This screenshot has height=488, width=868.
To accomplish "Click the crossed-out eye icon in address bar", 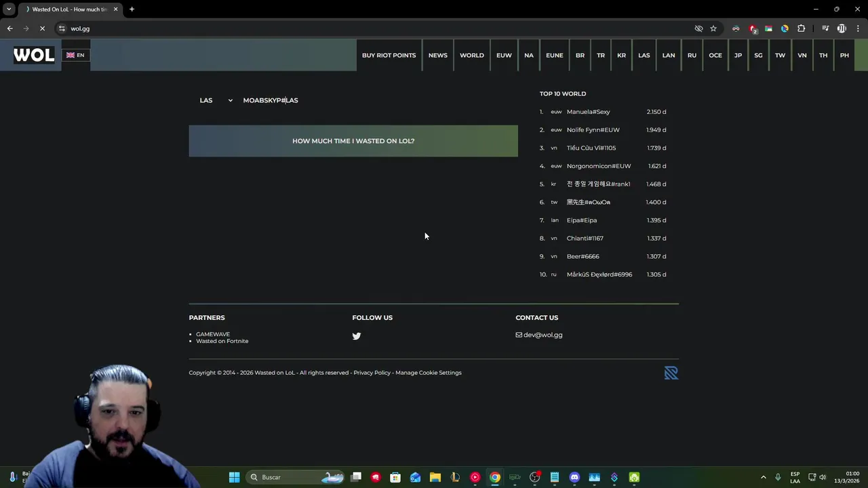I will coord(698,28).
